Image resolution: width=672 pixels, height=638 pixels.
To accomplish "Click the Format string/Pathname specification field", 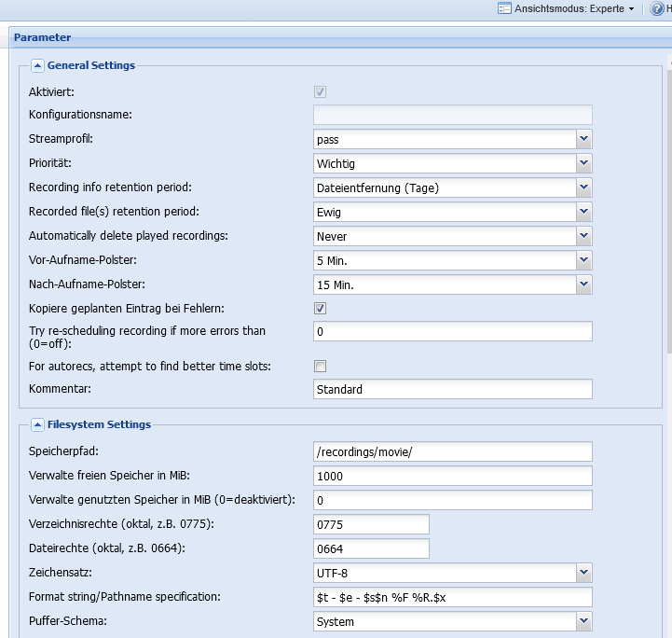I will 453,597.
